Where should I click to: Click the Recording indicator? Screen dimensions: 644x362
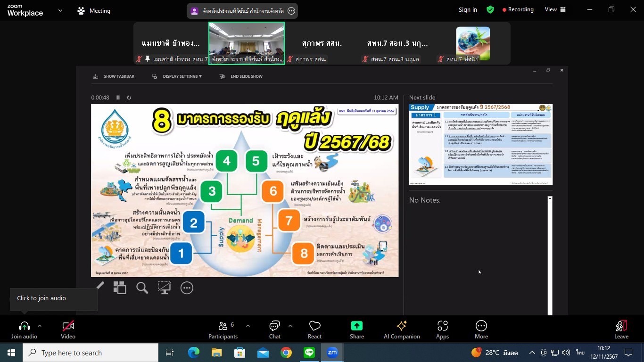coord(518,9)
